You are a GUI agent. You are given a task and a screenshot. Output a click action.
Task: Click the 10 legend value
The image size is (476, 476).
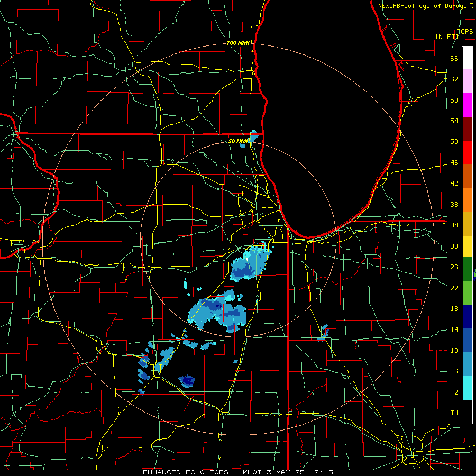pos(454,351)
